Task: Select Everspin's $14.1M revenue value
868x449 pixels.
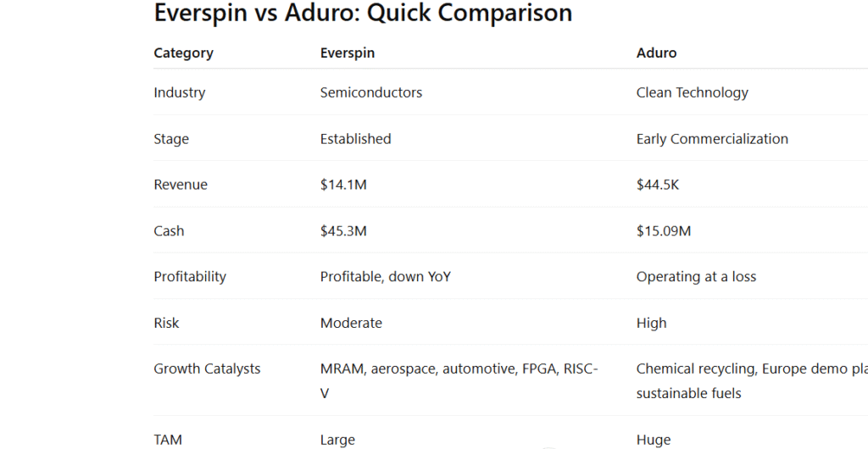Action: pyautogui.click(x=343, y=185)
